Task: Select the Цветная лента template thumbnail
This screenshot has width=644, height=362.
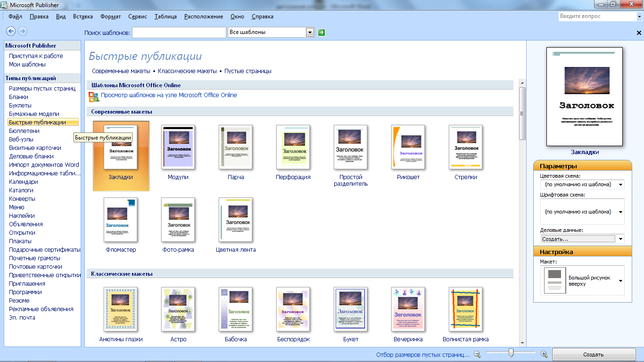Action: 236,220
